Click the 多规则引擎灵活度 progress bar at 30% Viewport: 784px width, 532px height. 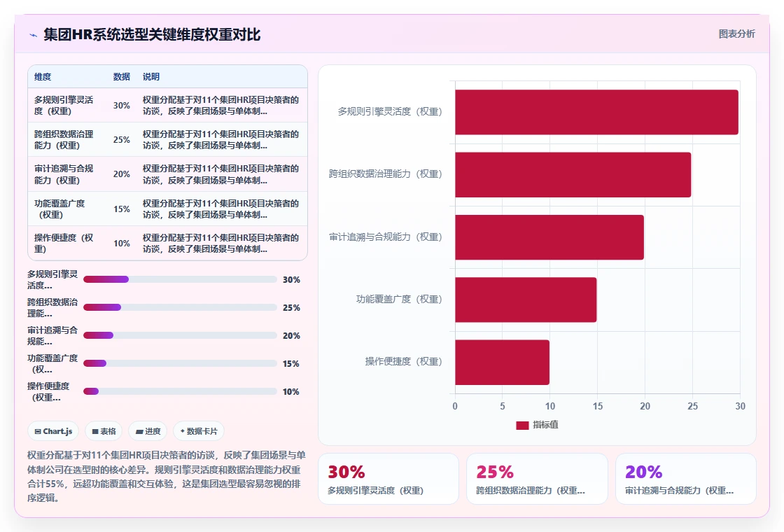point(180,279)
